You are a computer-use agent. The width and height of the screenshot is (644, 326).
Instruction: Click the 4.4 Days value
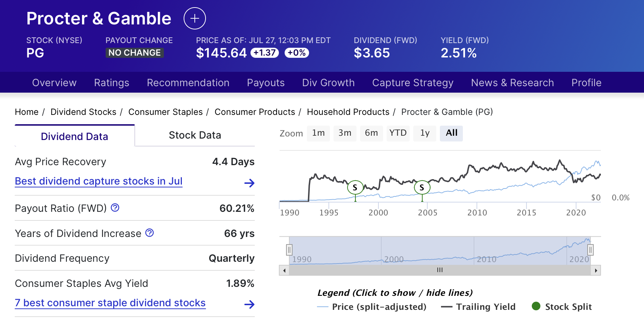[x=233, y=162]
